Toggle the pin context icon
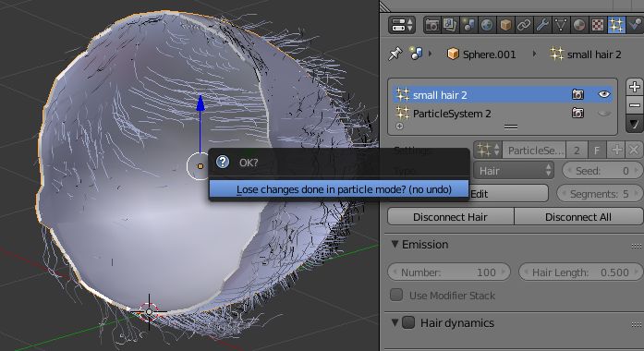 coord(395,54)
